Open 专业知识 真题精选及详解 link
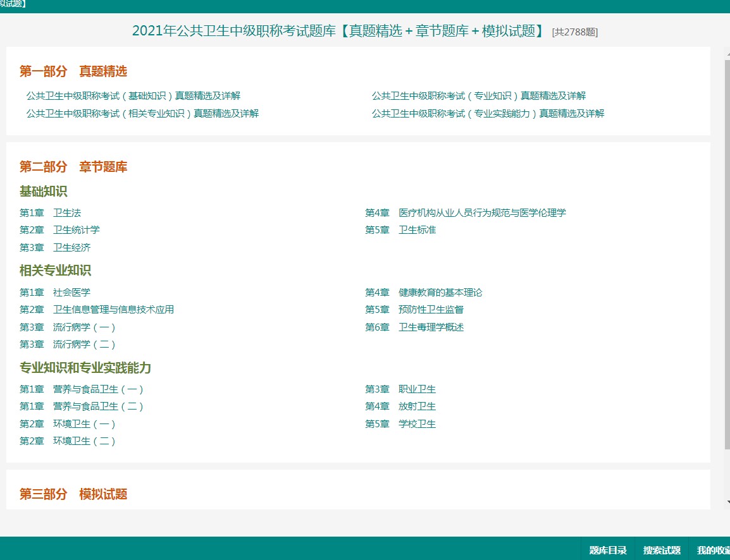 click(x=479, y=96)
